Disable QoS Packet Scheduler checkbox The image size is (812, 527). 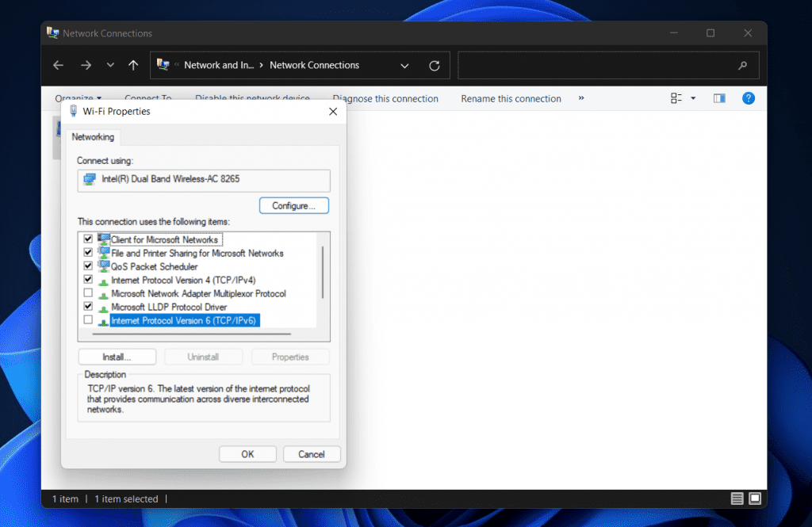click(88, 266)
